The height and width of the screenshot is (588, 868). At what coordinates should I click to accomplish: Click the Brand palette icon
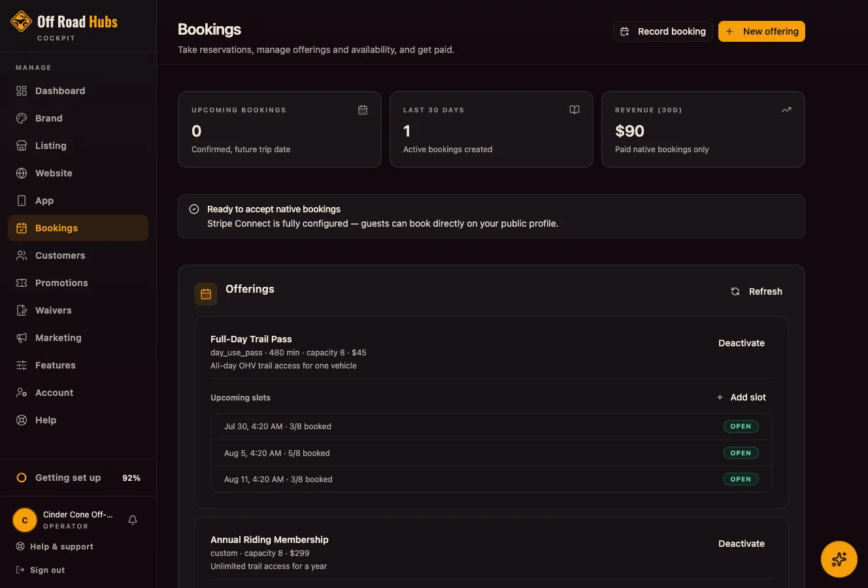coord(22,118)
